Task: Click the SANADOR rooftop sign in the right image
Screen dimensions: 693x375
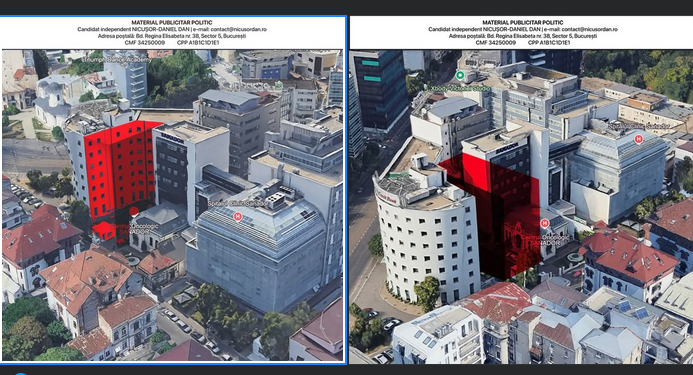Action: pyautogui.click(x=507, y=149)
